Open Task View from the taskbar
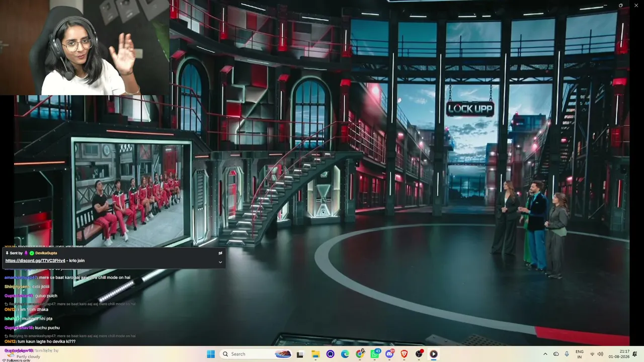The height and width of the screenshot is (362, 644). pyautogui.click(x=300, y=354)
